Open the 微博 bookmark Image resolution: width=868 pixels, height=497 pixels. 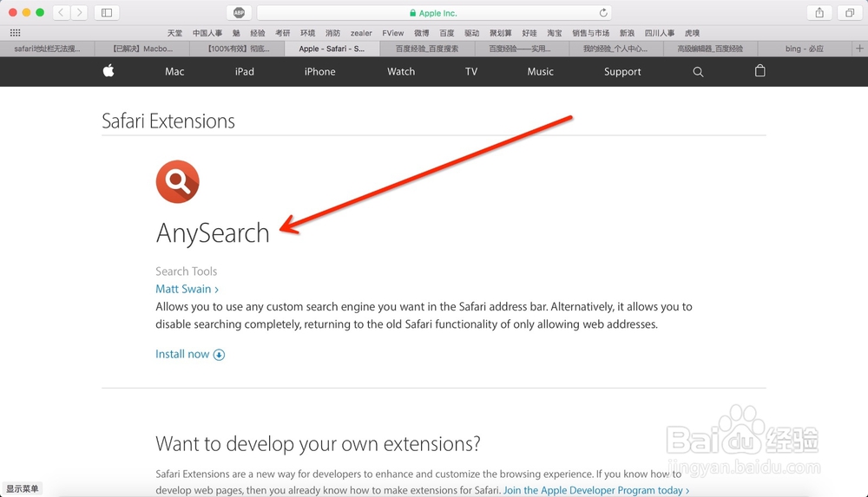click(422, 33)
